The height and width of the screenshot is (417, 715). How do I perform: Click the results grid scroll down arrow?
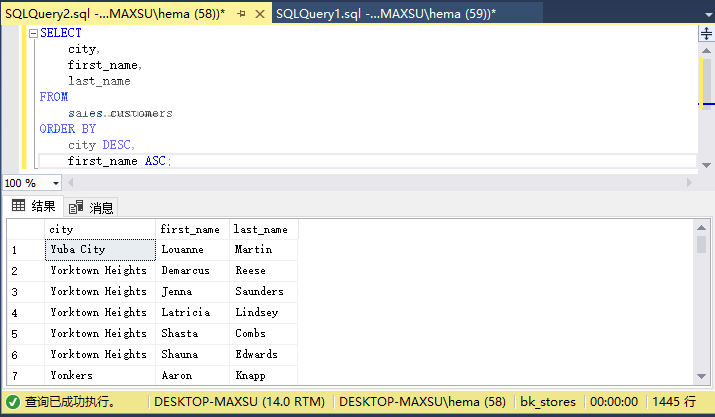pos(701,376)
